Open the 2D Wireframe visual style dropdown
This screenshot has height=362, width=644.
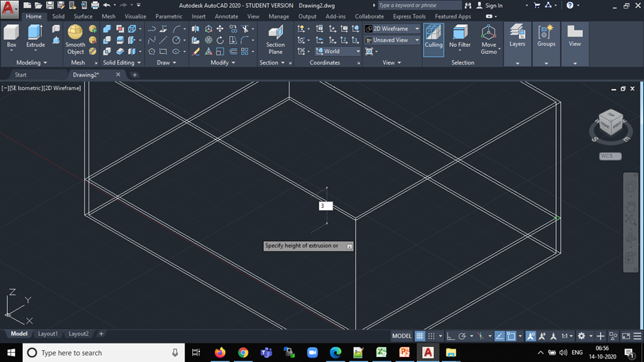(x=392, y=29)
